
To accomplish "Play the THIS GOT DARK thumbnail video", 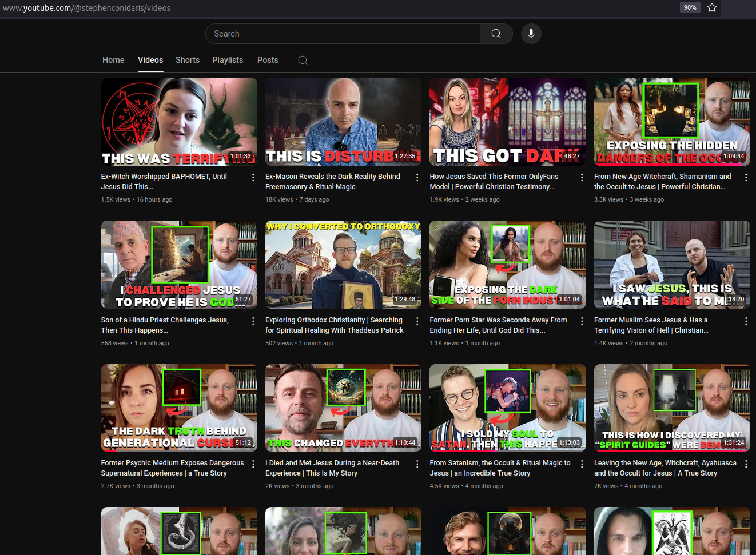I will [x=508, y=122].
